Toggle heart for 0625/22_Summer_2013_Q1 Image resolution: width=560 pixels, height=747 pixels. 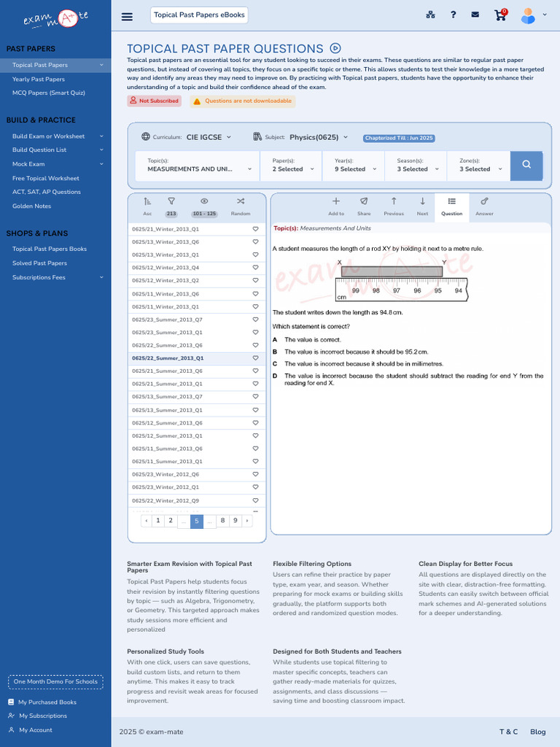(x=255, y=358)
